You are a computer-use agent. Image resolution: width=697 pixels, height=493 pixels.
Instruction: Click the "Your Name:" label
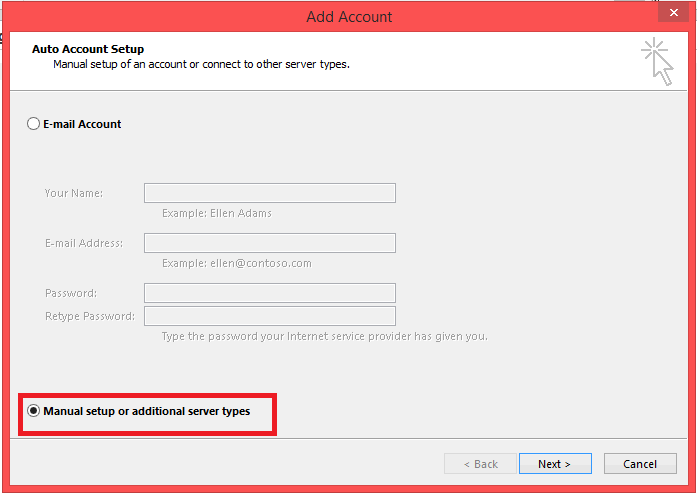(74, 193)
